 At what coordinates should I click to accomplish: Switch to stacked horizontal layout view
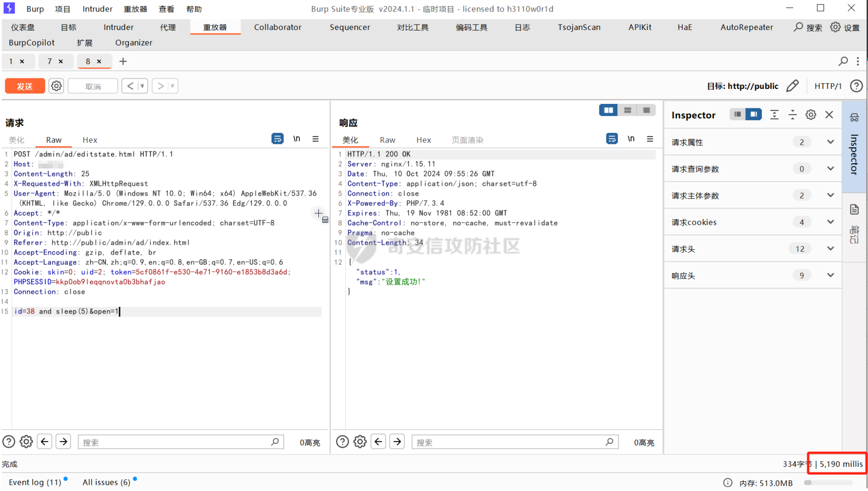coord(627,110)
